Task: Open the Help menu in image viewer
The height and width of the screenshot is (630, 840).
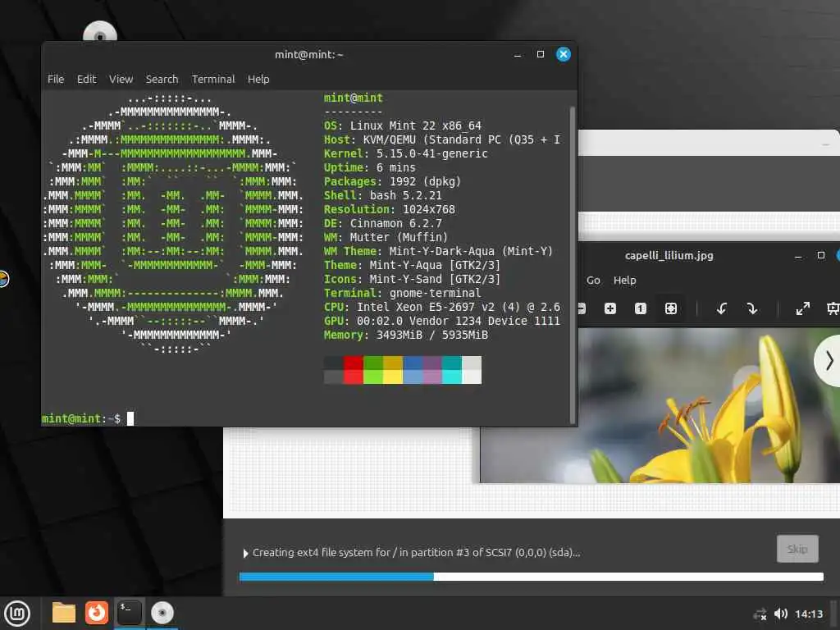Action: 624,281
